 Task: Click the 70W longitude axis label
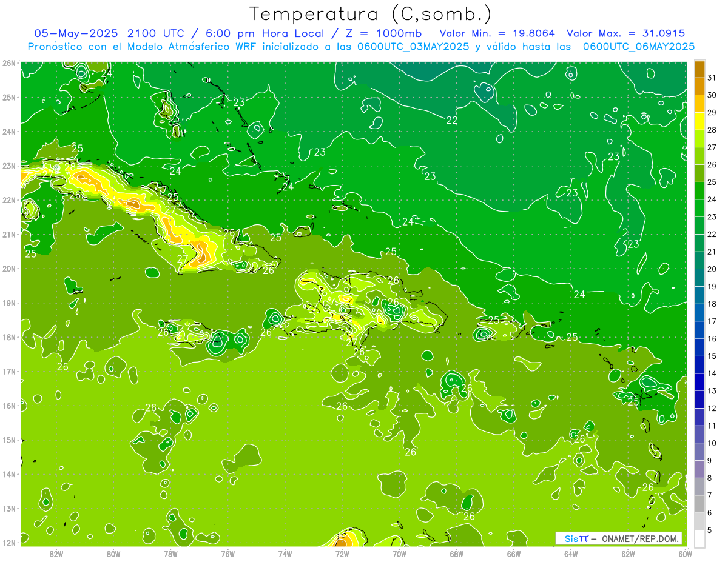click(x=399, y=554)
